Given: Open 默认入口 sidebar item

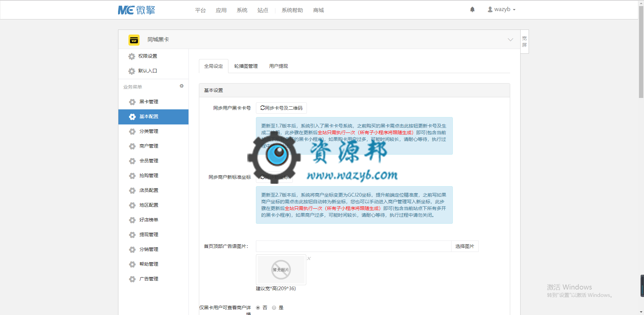Looking at the screenshot, I should [x=153, y=71].
